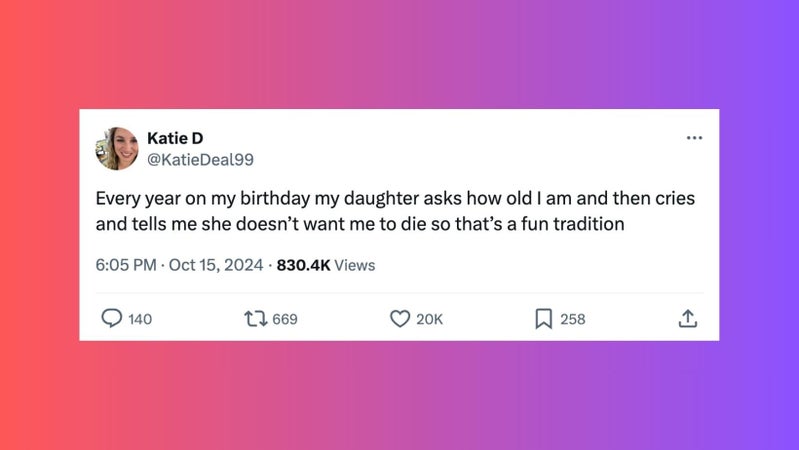The height and width of the screenshot is (450, 799).
Task: Click the pink-red gradient background left of tweet
Action: (x=40, y=225)
